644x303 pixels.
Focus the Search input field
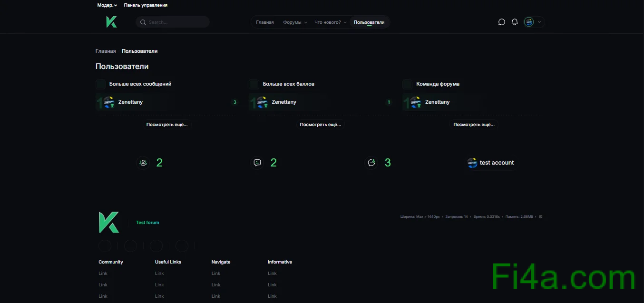pos(176,22)
